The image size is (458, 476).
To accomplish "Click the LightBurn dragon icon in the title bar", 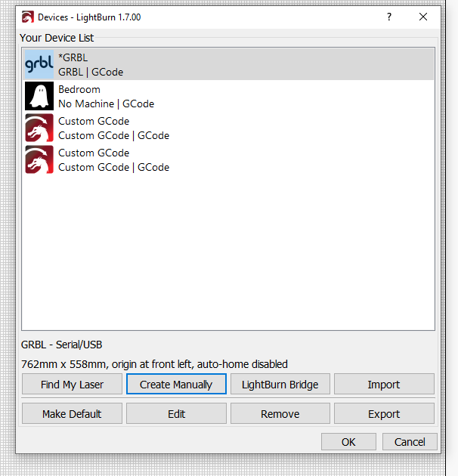I will click(28, 17).
